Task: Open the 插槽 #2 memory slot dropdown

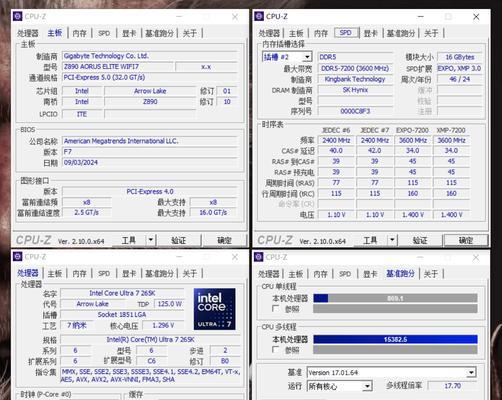Action: pyautogui.click(x=307, y=57)
